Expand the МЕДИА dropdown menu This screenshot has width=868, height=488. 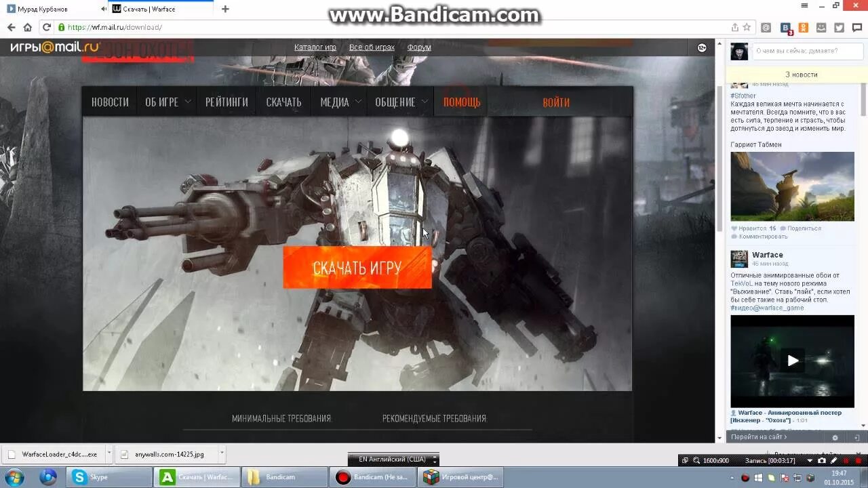tap(359, 102)
